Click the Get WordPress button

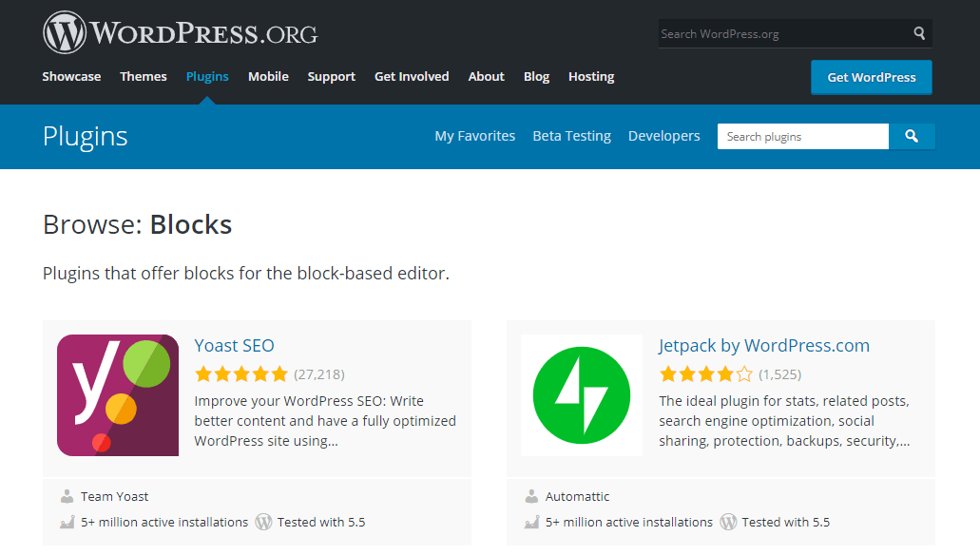872,78
